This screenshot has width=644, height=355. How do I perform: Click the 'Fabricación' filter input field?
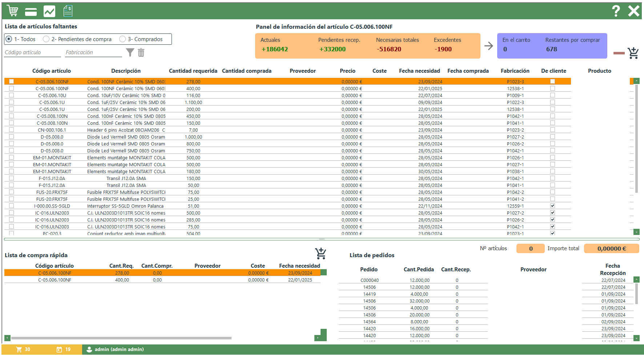tap(93, 52)
